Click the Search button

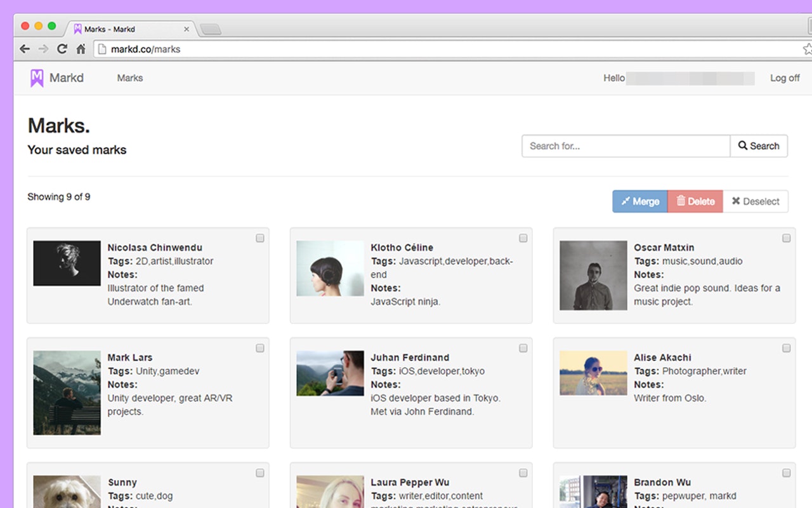tap(759, 146)
